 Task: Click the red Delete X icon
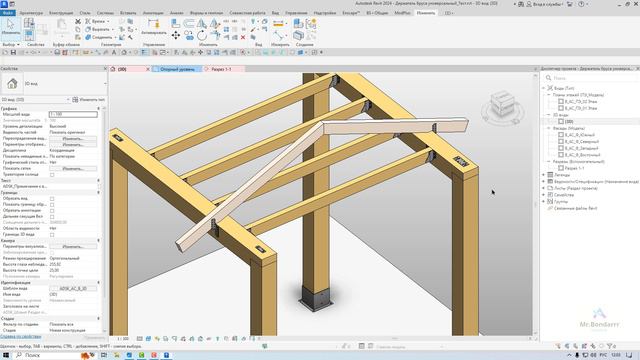tap(243, 37)
